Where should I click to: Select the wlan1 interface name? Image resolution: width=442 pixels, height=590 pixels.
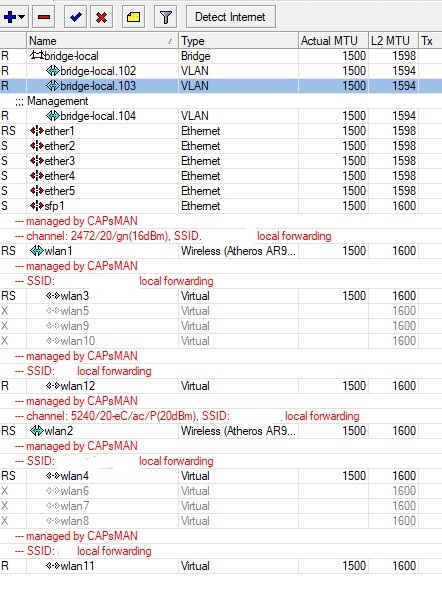point(58,251)
